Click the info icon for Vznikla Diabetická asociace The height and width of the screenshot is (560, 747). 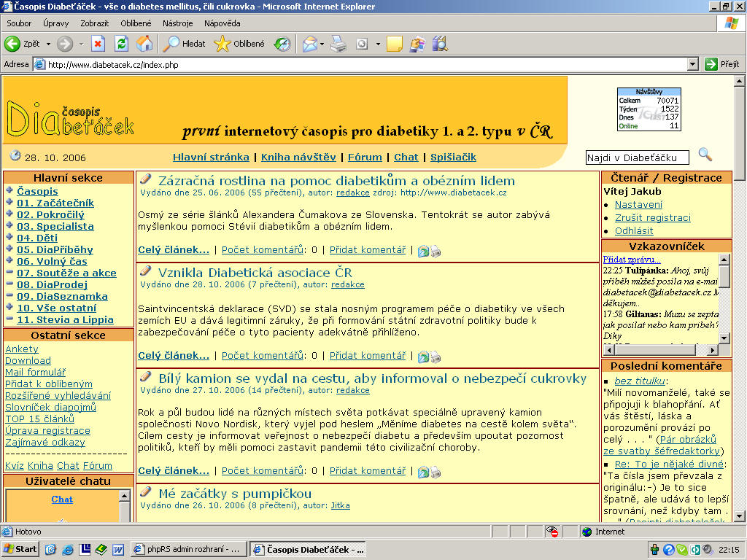point(423,357)
